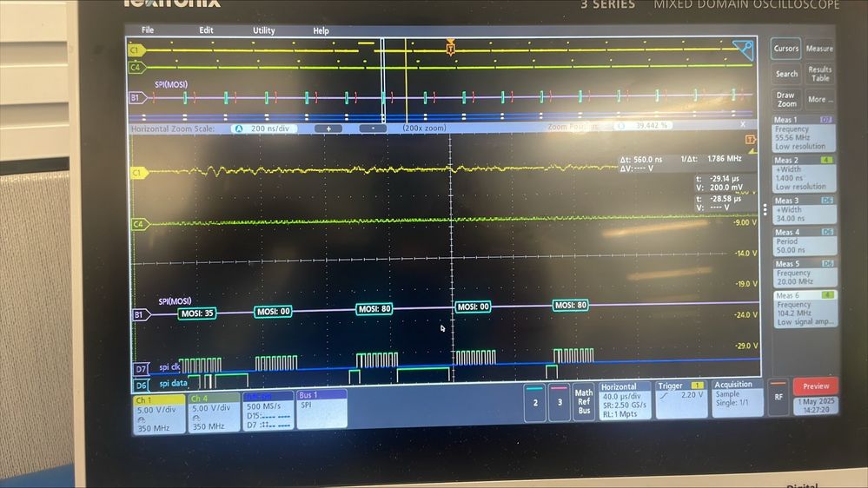This screenshot has height=488, width=868.
Task: Increase zoom with the plus button
Action: [x=328, y=129]
